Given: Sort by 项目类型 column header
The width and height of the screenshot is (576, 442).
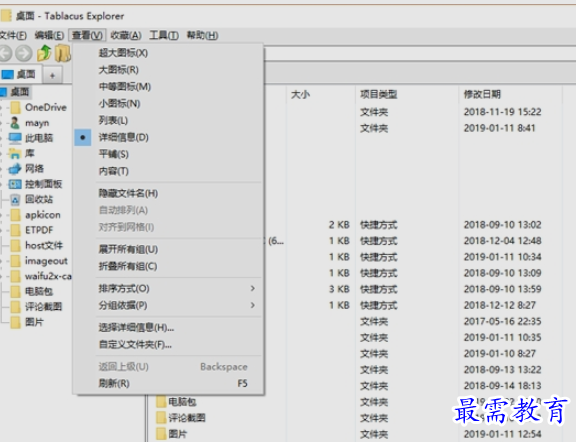Looking at the screenshot, I should pos(407,94).
